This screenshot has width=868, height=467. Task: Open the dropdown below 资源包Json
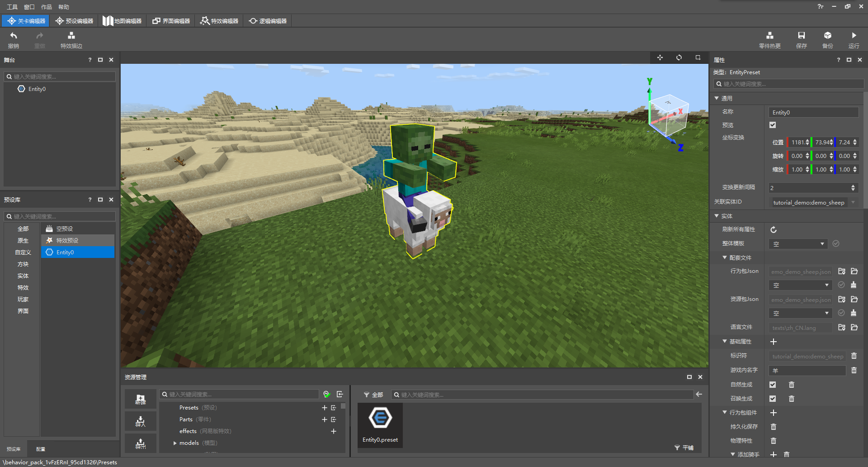pos(801,313)
